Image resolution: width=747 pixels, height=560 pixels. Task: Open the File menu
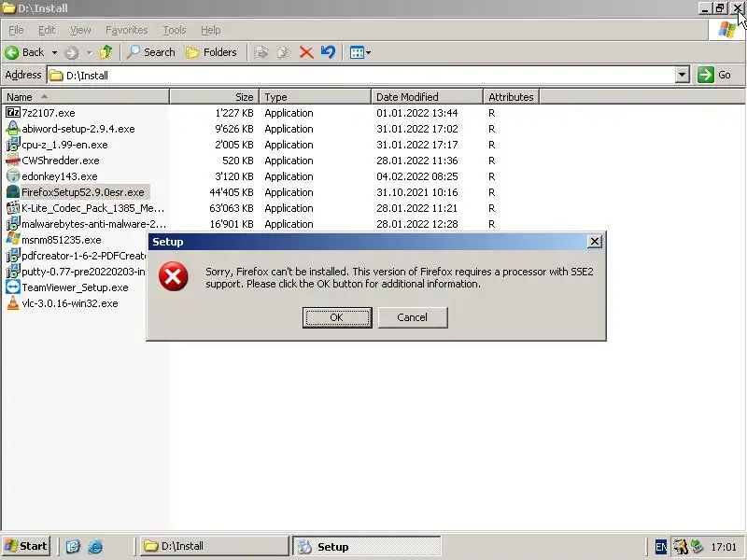[16, 30]
